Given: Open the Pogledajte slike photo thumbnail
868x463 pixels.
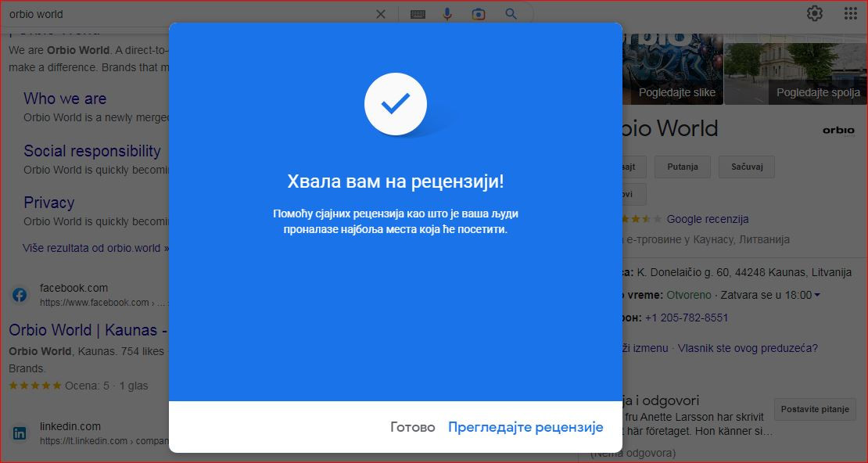Looking at the screenshot, I should [673, 70].
